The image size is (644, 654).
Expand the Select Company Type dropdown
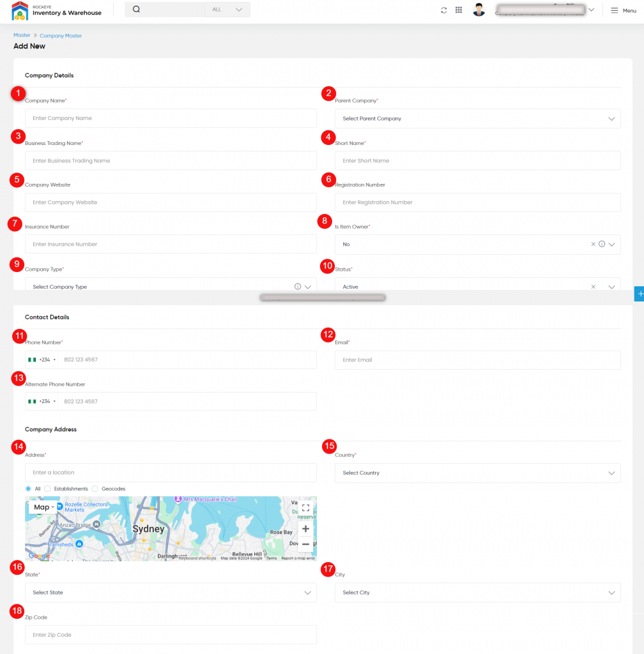(308, 287)
